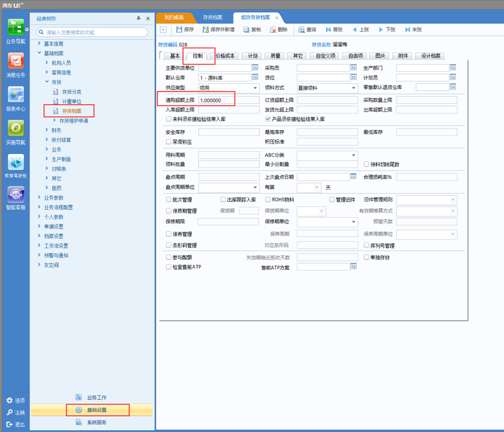Select 计量单位 in the tree

click(71, 101)
